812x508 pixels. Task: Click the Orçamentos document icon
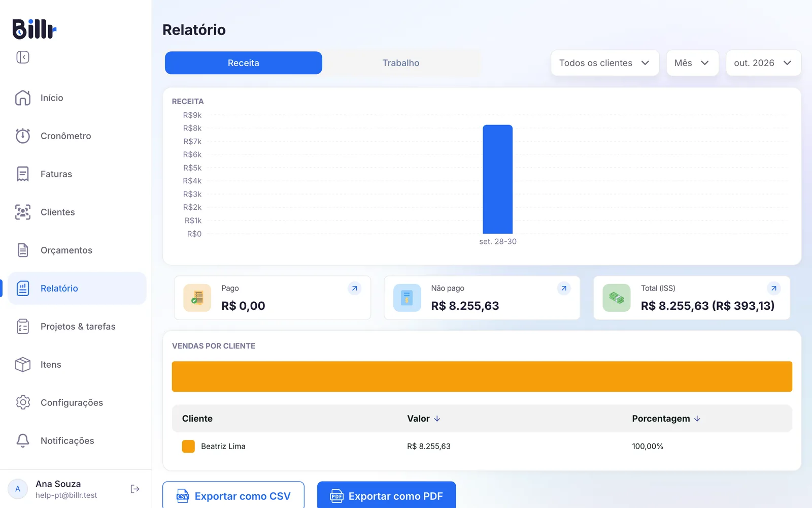[x=23, y=250]
